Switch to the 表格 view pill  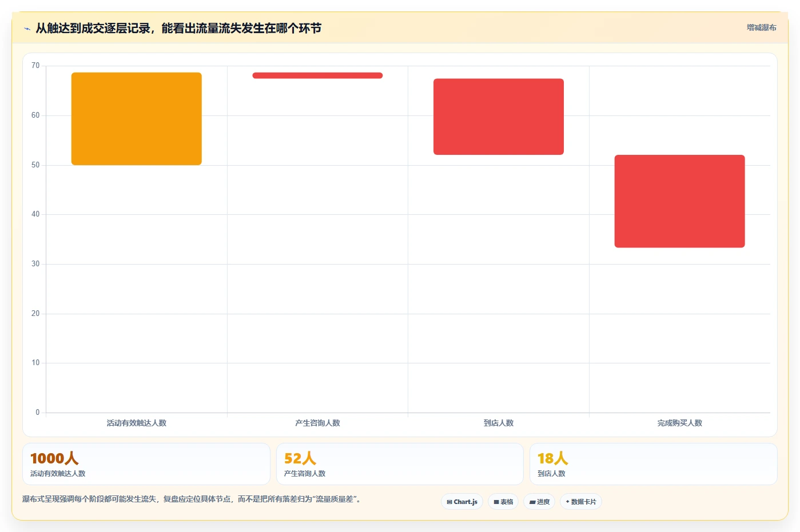pos(503,502)
